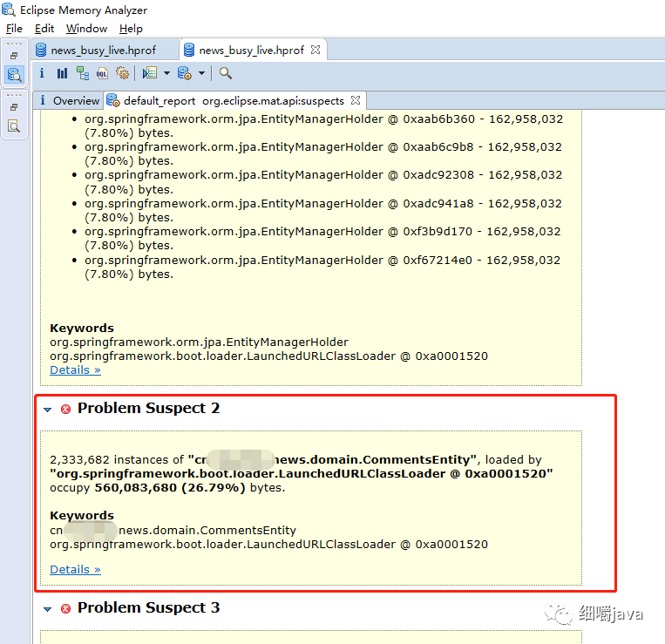
Task: Open the Histogram toolbar icon
Action: [63, 73]
